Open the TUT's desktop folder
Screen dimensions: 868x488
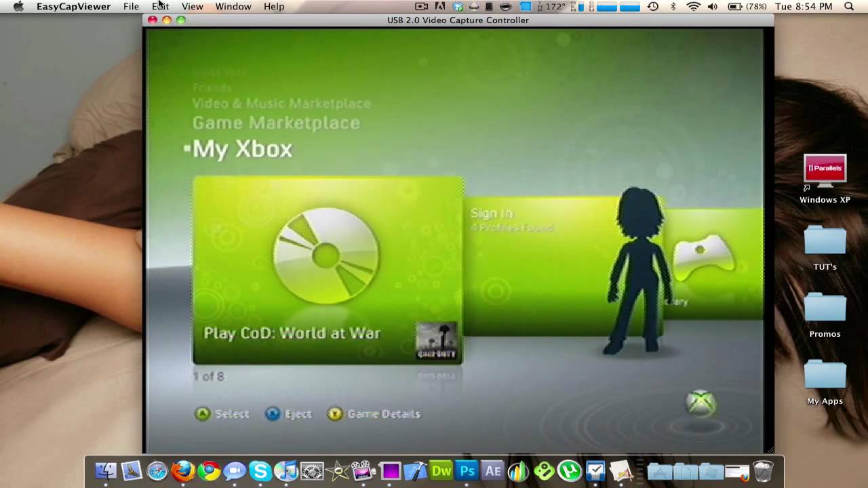pos(825,247)
